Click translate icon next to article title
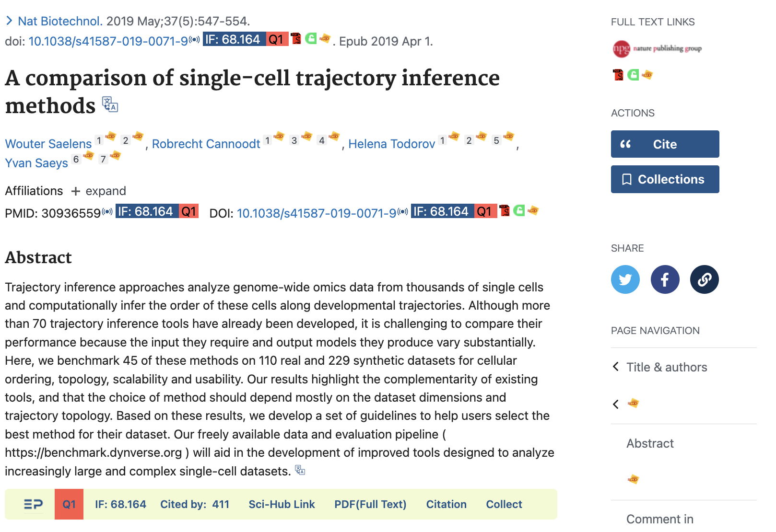 pyautogui.click(x=110, y=104)
